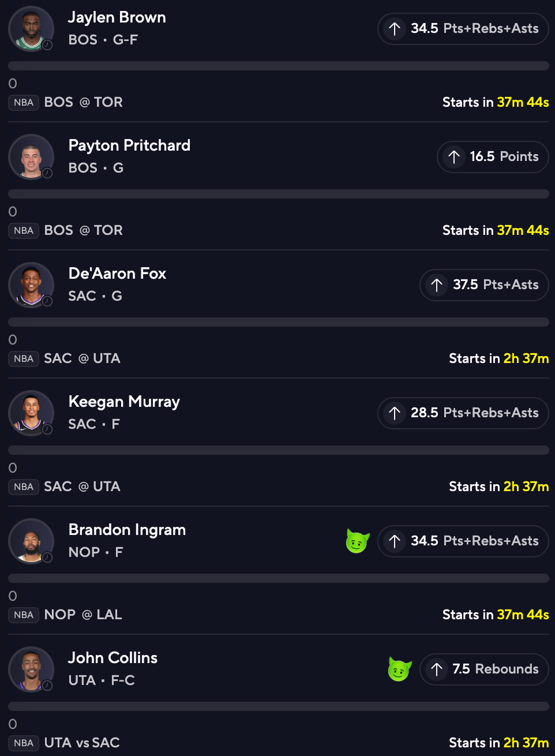This screenshot has width=555, height=756.
Task: Click the up arrow on Brandon Ingram's pick
Action: point(395,541)
